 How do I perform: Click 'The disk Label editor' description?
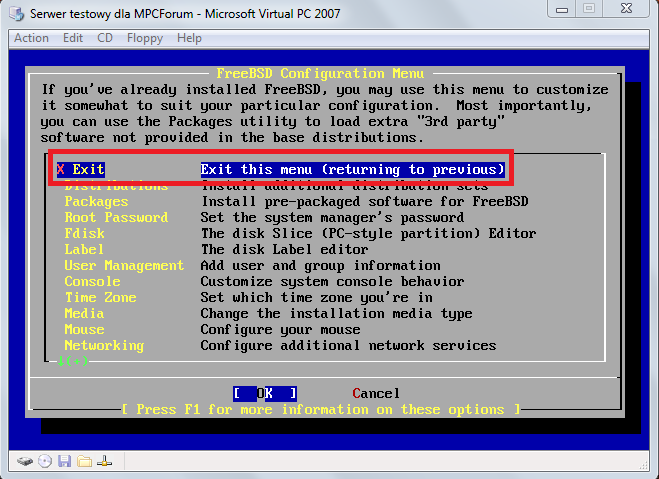click(x=285, y=250)
